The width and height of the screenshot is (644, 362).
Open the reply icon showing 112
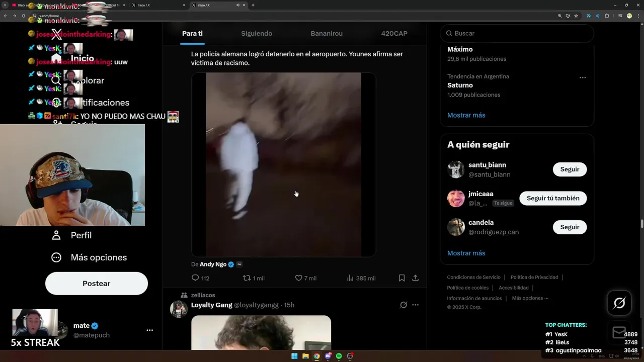pos(196,278)
